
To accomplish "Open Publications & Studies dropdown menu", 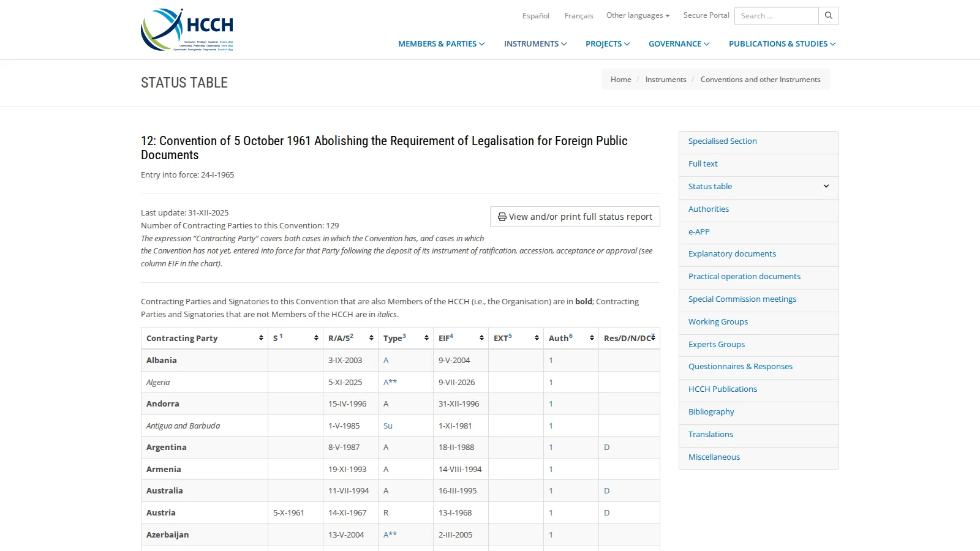I will coord(782,44).
